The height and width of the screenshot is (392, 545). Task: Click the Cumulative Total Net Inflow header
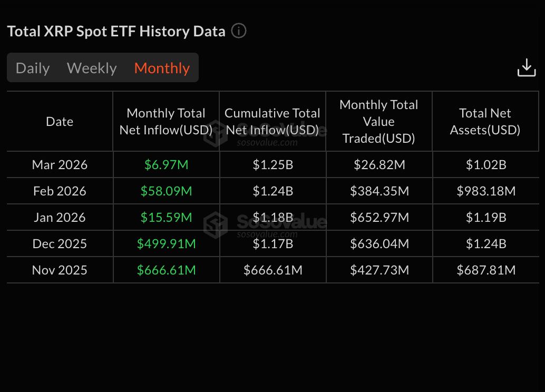tap(272, 121)
